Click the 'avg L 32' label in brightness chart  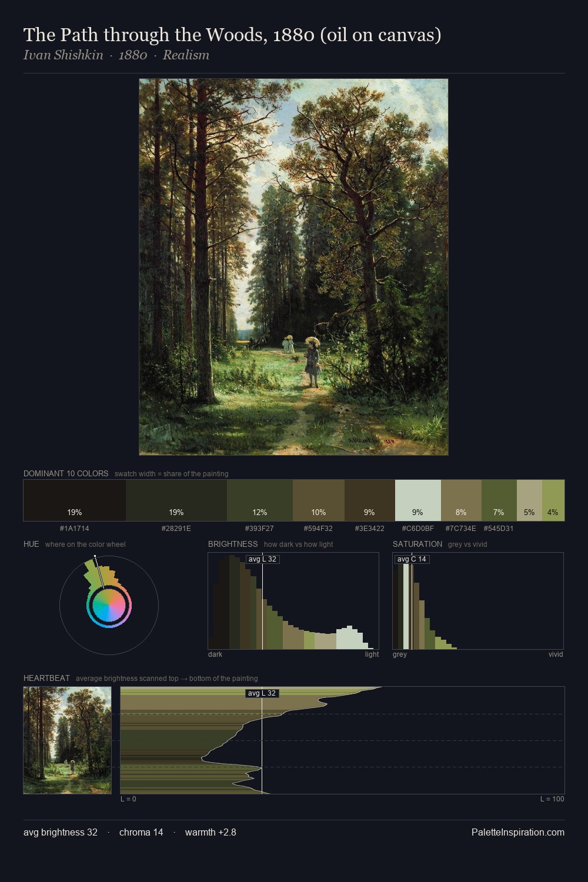point(262,559)
